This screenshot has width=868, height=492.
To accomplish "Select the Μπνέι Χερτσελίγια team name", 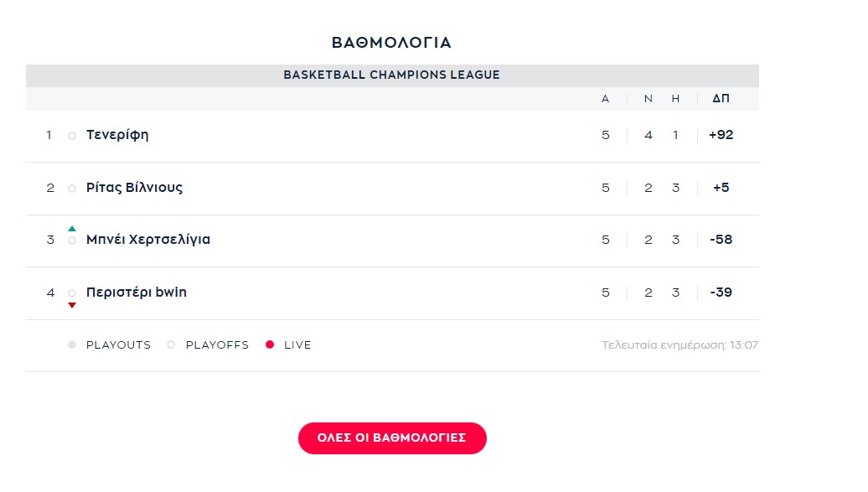I will pyautogui.click(x=148, y=240).
